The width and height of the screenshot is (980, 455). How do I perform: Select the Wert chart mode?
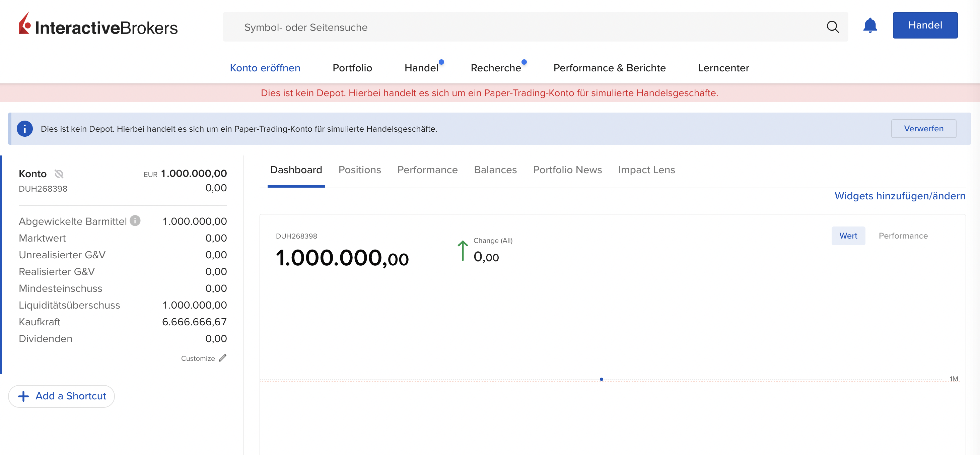pyautogui.click(x=848, y=236)
